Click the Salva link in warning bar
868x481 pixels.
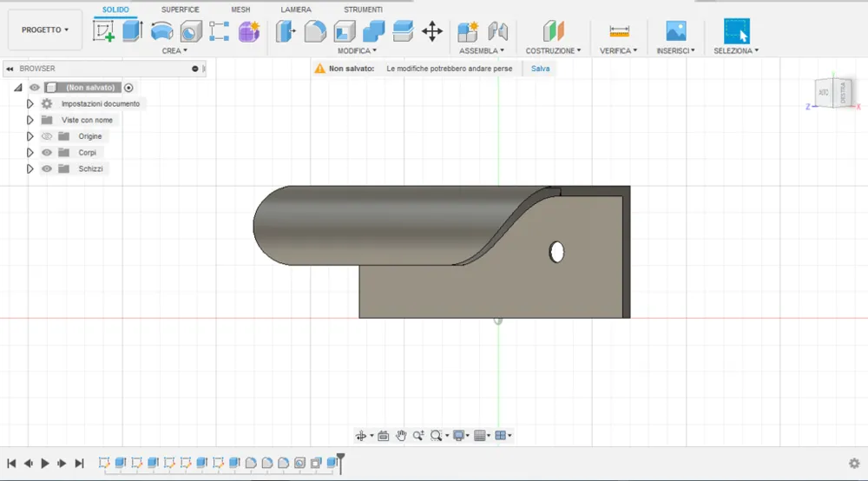point(540,69)
